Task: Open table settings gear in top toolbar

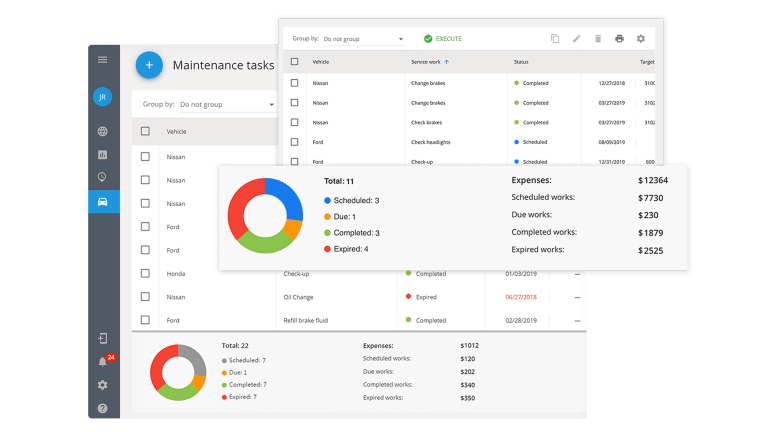Action: click(x=641, y=39)
